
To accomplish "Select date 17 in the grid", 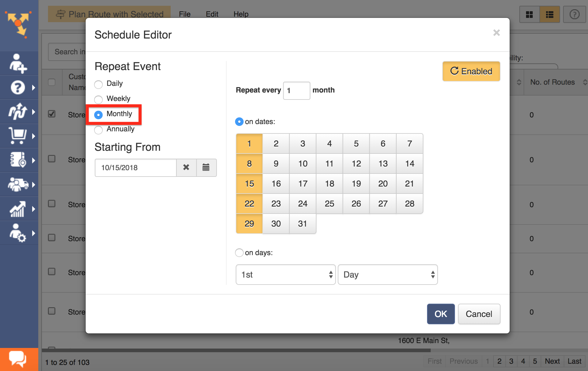I will 303,184.
